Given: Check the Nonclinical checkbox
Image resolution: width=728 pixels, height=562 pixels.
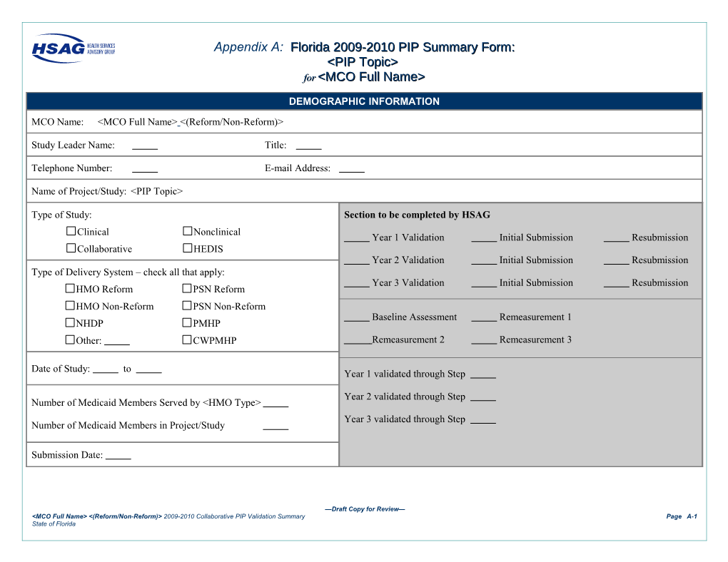Looking at the screenshot, I should [187, 231].
